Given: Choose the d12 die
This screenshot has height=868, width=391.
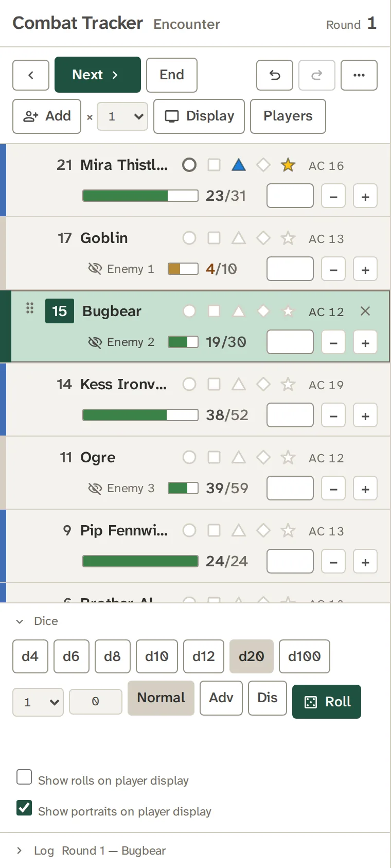Looking at the screenshot, I should 204,656.
